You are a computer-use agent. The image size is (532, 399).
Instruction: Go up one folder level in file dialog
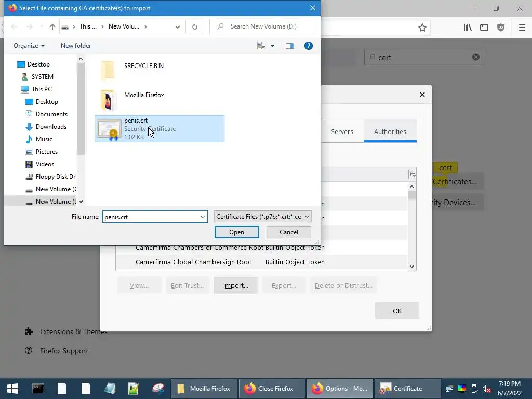tap(52, 27)
